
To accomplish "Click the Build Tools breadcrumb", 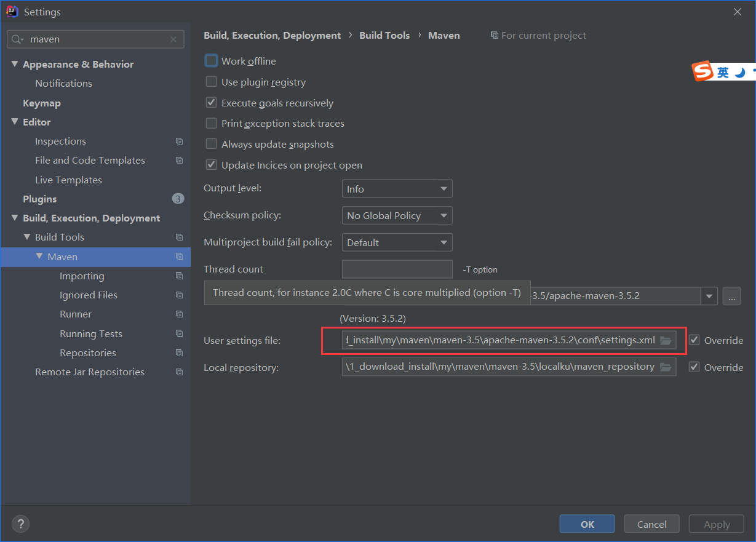I will click(384, 36).
